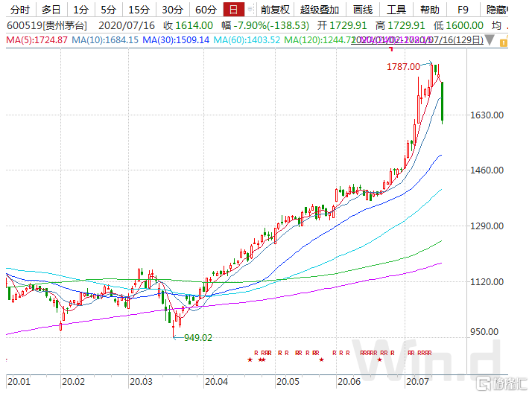Click the high price 高 1729.91
The height and width of the screenshot is (396, 532).
[x=400, y=25]
